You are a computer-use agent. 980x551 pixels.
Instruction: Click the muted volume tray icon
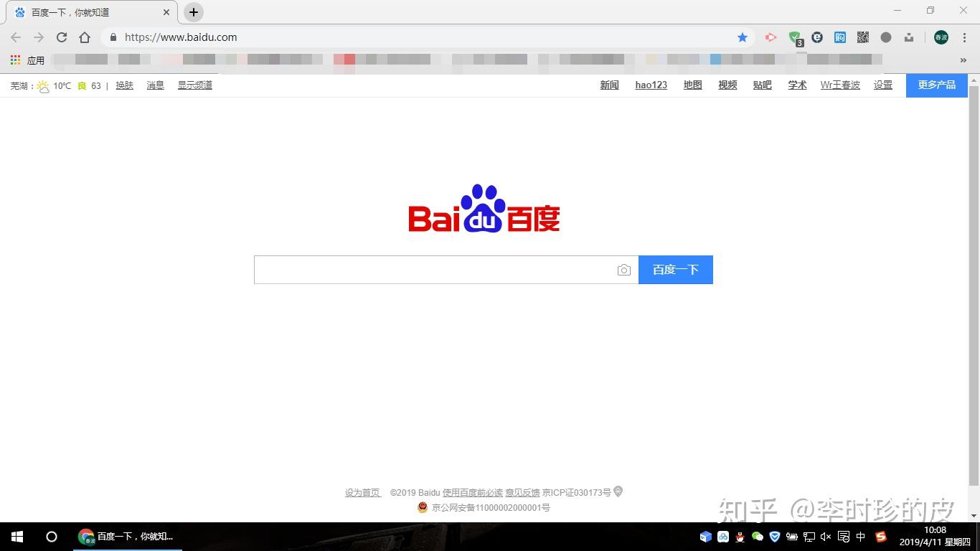(826, 537)
